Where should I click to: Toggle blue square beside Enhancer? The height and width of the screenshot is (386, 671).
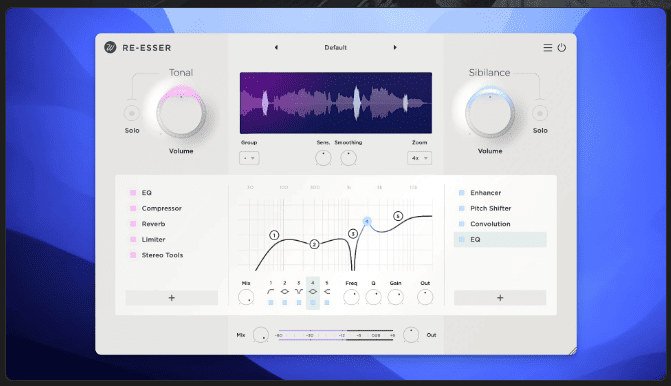coord(462,193)
